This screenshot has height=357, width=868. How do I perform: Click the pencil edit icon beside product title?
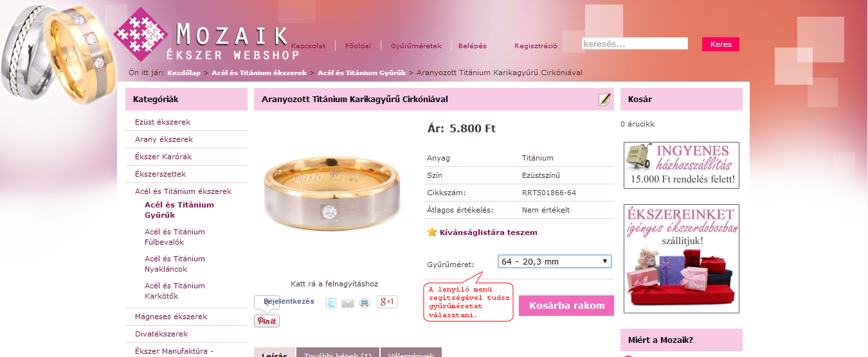[604, 100]
